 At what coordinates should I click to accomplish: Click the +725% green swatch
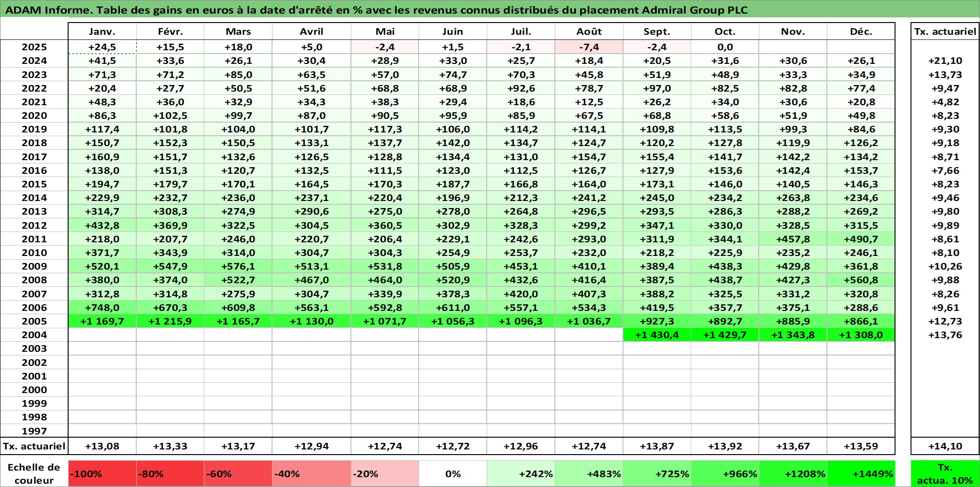coord(657,473)
